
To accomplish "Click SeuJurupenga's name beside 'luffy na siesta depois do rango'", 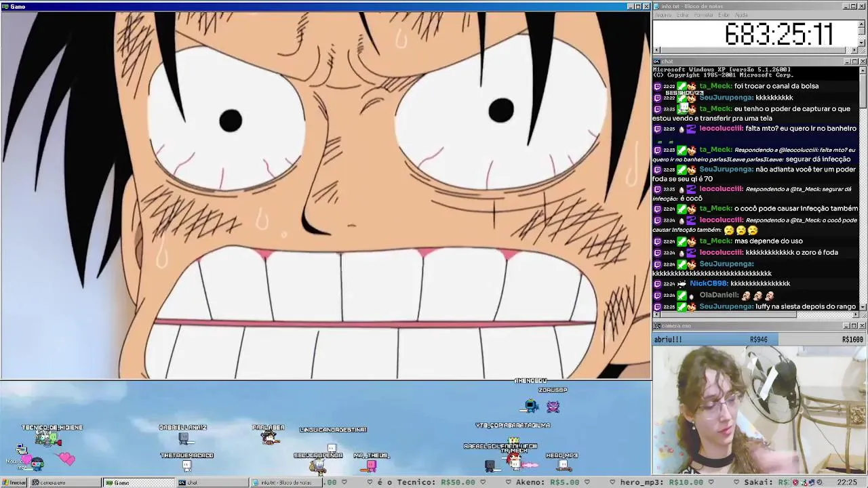I will pos(726,307).
